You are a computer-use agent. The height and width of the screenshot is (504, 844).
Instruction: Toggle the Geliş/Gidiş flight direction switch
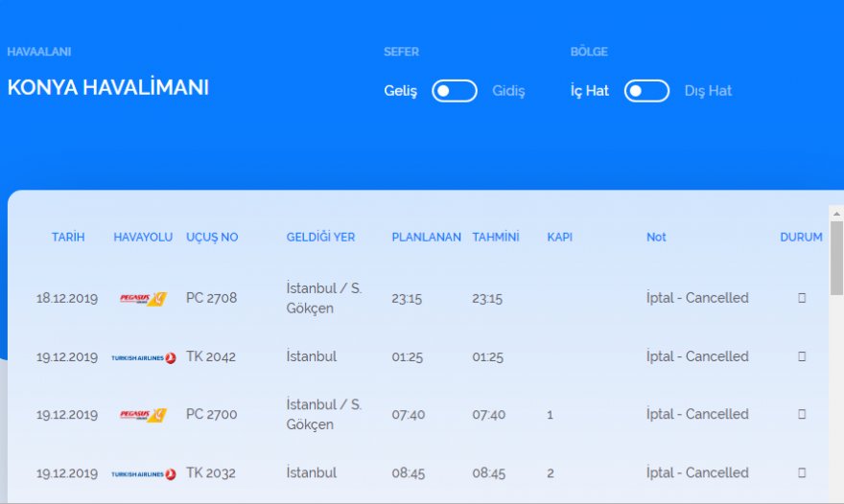[454, 91]
